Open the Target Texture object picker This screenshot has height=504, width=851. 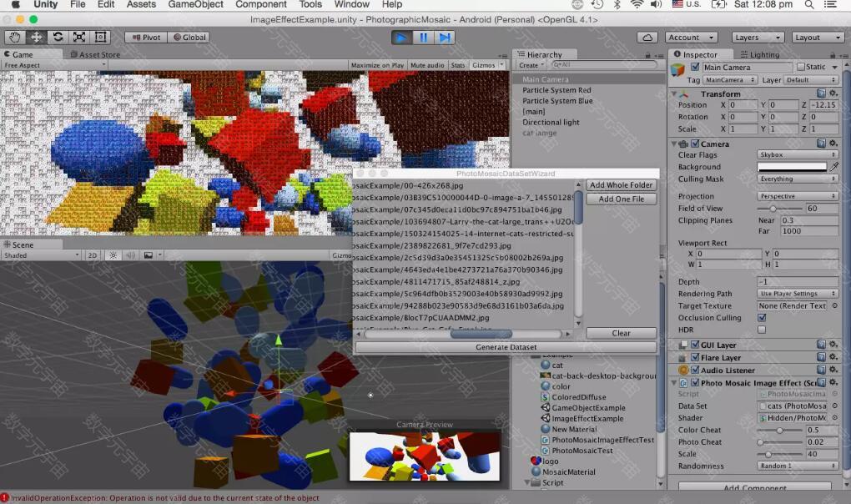coord(834,305)
